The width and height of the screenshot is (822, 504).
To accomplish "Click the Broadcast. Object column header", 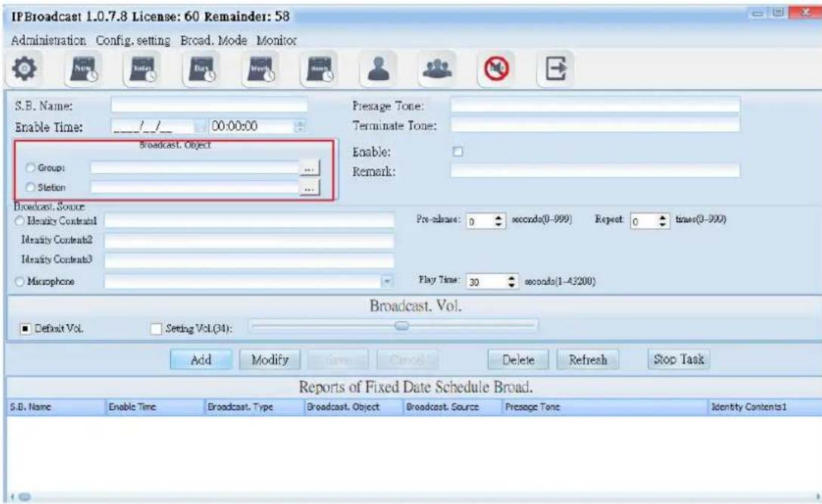I will 352,407.
